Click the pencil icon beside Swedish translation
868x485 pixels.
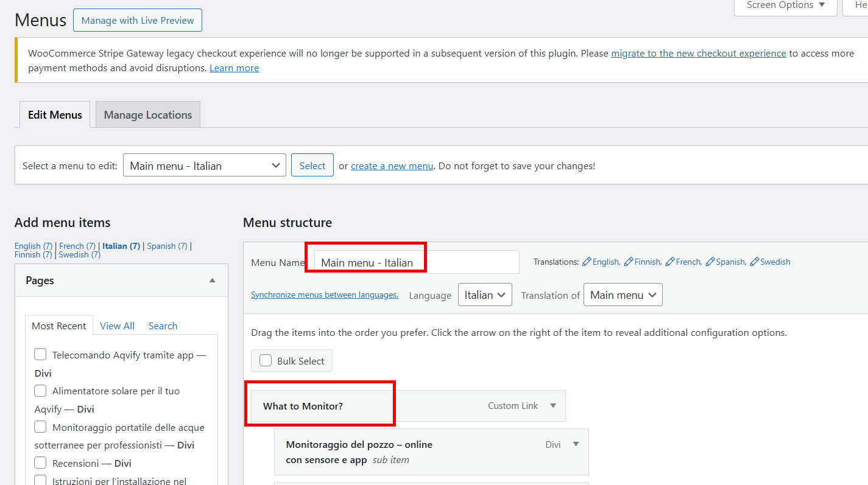click(754, 262)
